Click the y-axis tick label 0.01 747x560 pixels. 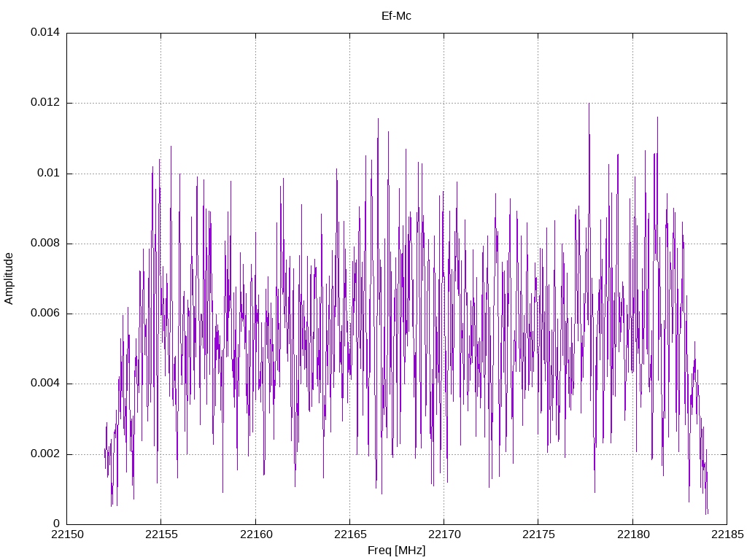49,173
